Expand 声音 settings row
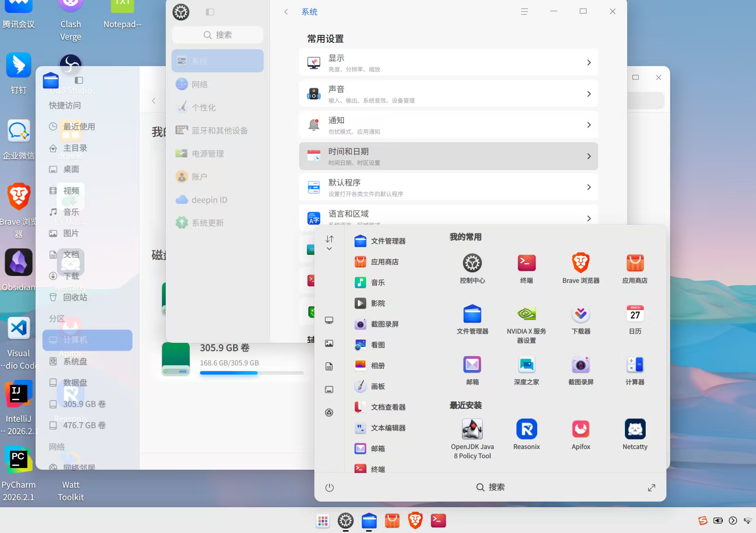 tap(449, 94)
